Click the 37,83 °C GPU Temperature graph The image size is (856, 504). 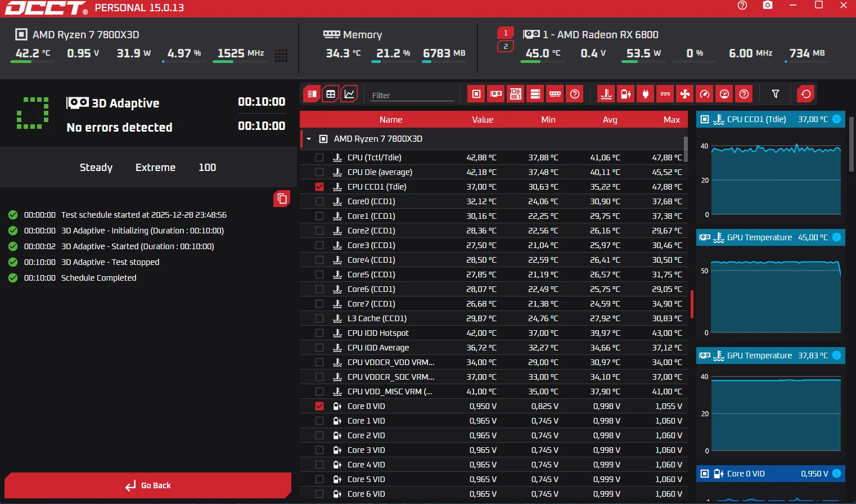[776, 415]
